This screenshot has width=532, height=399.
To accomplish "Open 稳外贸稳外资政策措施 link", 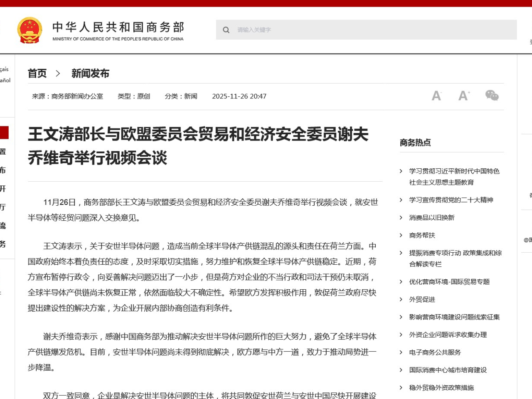I will click(441, 387).
